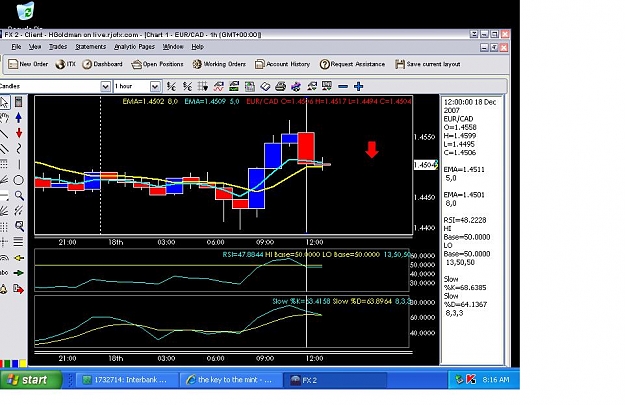This screenshot has height=405, width=625.
Task: Click Request Assistance
Action: pyautogui.click(x=352, y=64)
